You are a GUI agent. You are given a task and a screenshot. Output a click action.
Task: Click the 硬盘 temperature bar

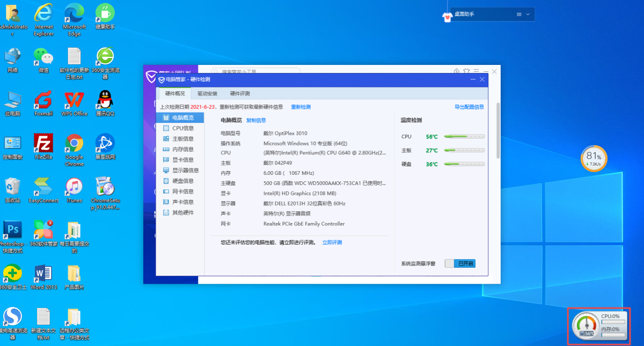465,165
